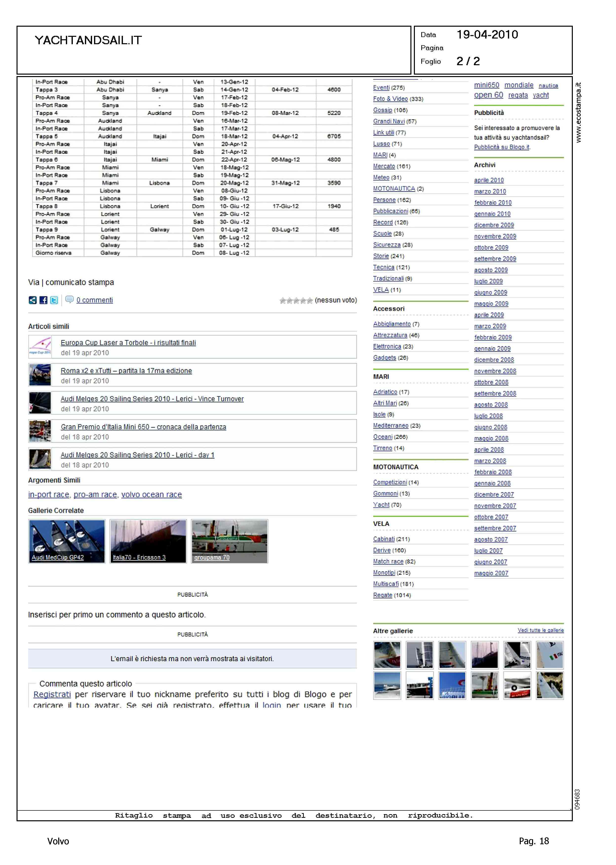
Task: Open the Audi MedCup GP42 gallery
Action: click(x=67, y=541)
